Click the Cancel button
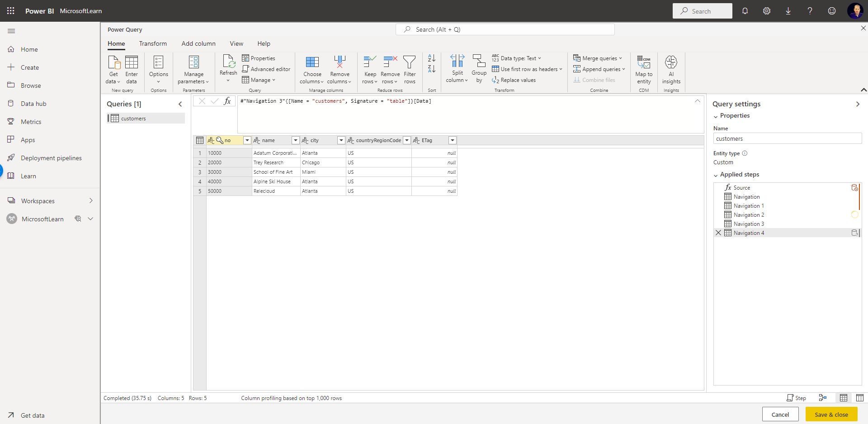 pos(780,414)
